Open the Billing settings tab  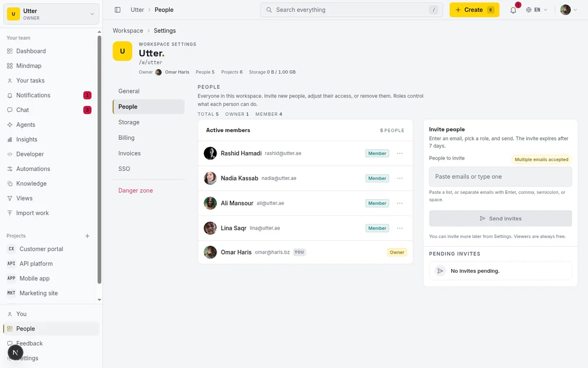(148, 138)
